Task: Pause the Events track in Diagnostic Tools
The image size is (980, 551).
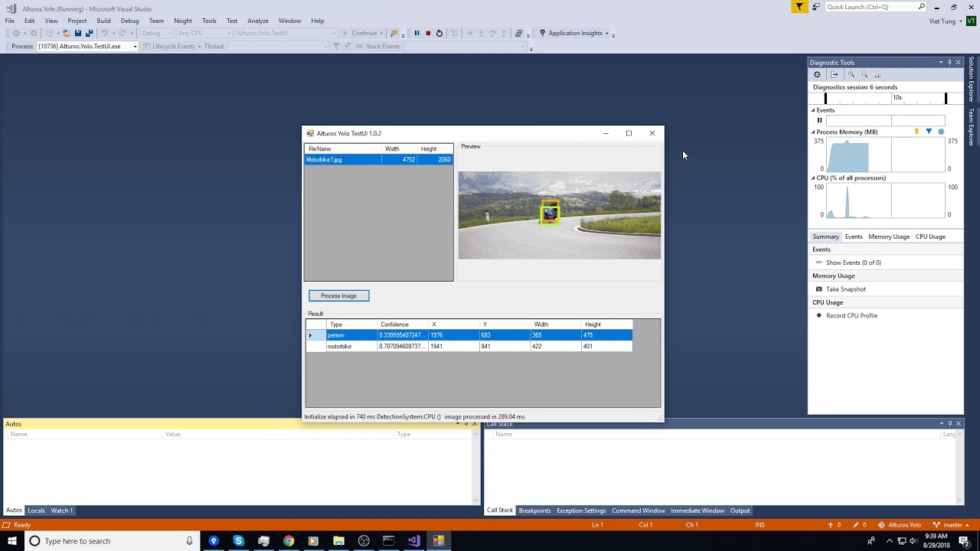Action: [819, 120]
